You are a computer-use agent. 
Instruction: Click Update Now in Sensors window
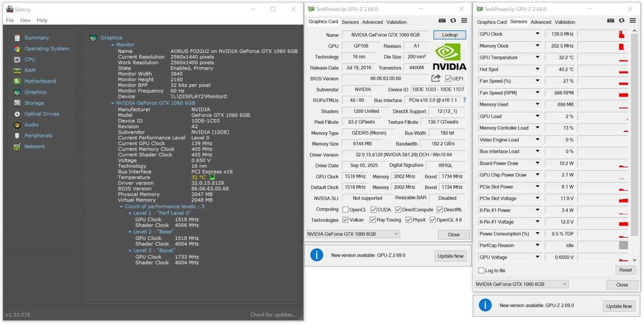619,306
